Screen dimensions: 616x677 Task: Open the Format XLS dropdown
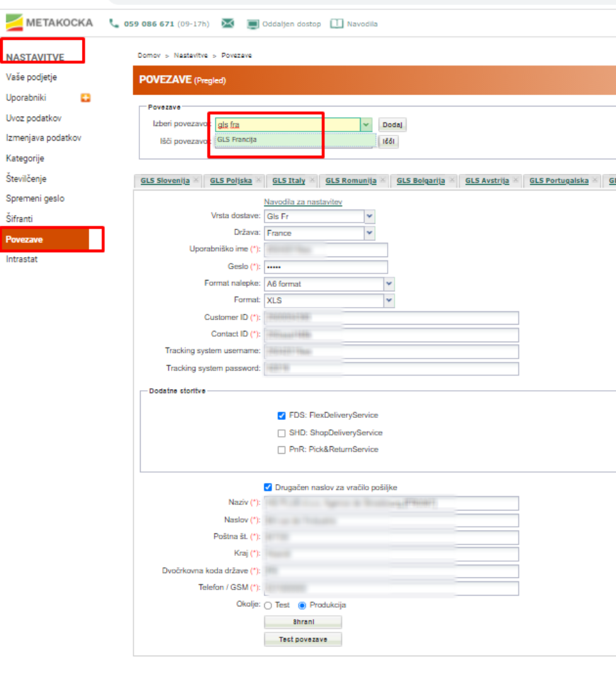point(389,301)
